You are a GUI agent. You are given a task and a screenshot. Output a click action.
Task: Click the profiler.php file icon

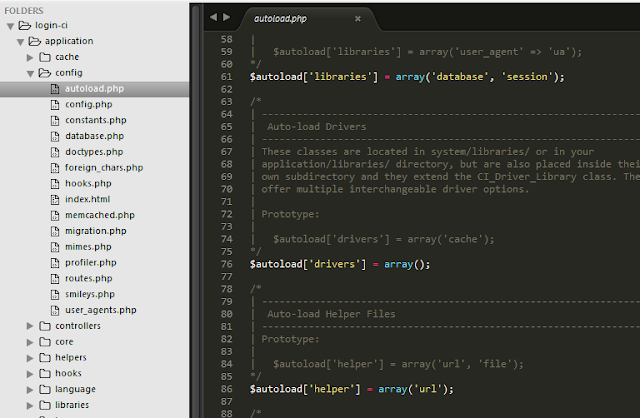tap(55, 263)
